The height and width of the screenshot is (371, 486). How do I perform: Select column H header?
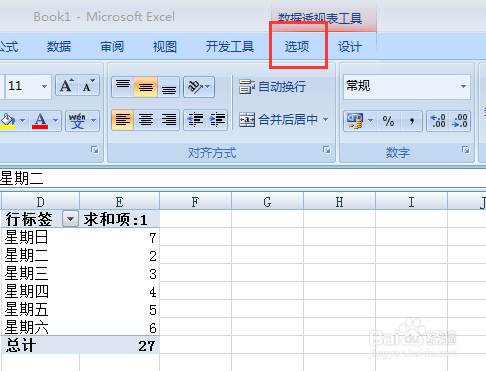coord(339,202)
